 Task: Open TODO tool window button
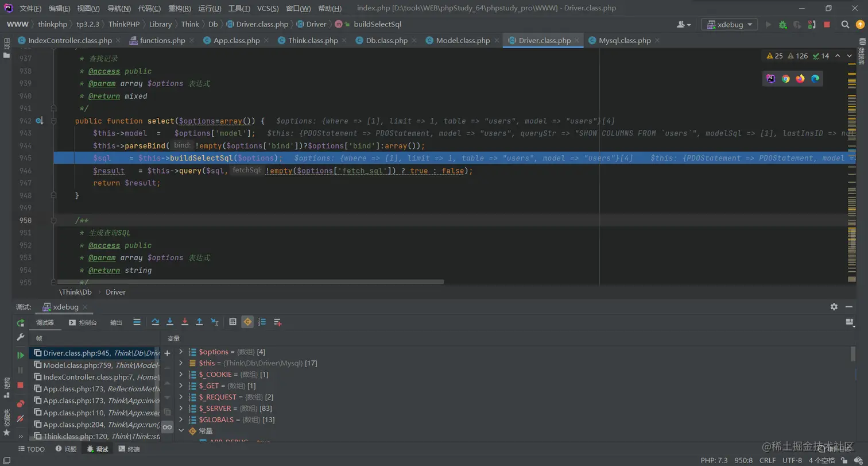(x=31, y=449)
